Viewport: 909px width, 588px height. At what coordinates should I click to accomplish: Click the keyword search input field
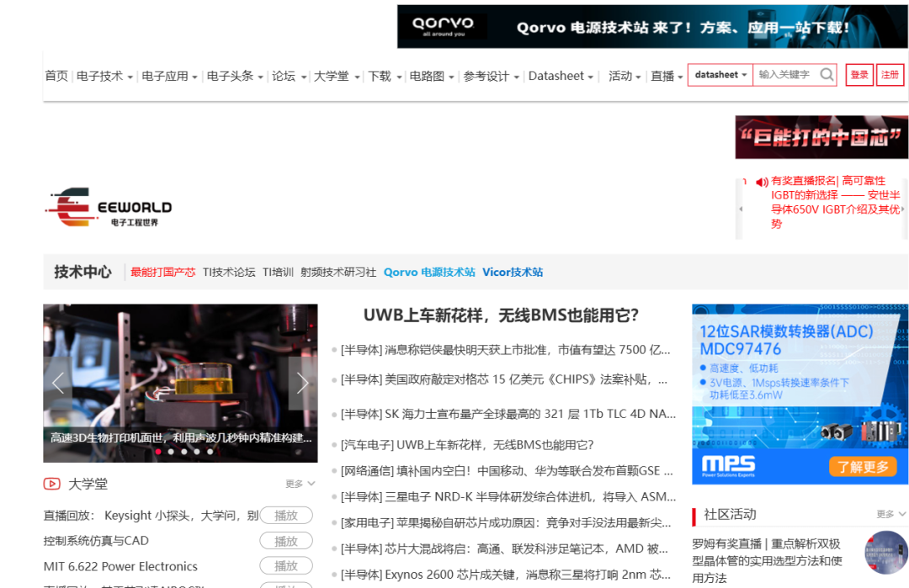tap(786, 75)
